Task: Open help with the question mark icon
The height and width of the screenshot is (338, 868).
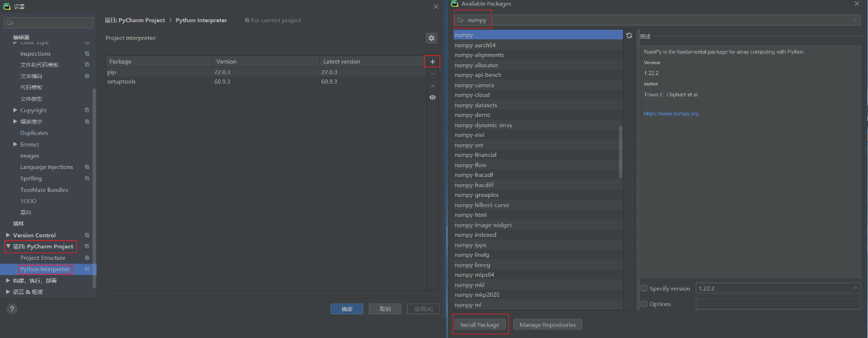Action: 12,309
